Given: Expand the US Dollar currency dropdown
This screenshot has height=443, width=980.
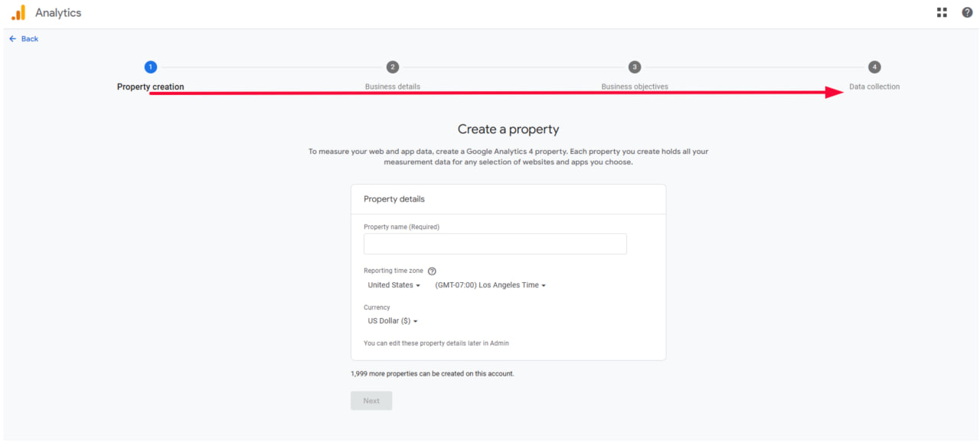Looking at the screenshot, I should coord(393,321).
